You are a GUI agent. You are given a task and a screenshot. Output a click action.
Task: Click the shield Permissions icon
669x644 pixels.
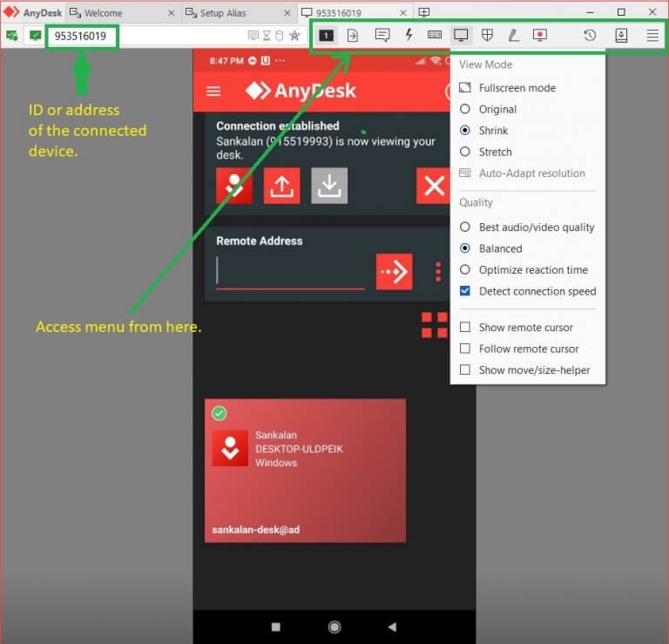pos(488,35)
